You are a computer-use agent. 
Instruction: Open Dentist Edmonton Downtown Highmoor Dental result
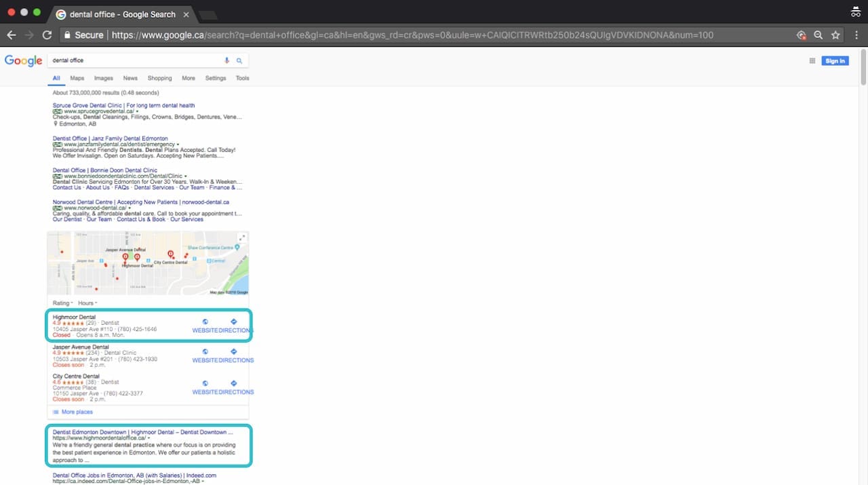point(143,432)
